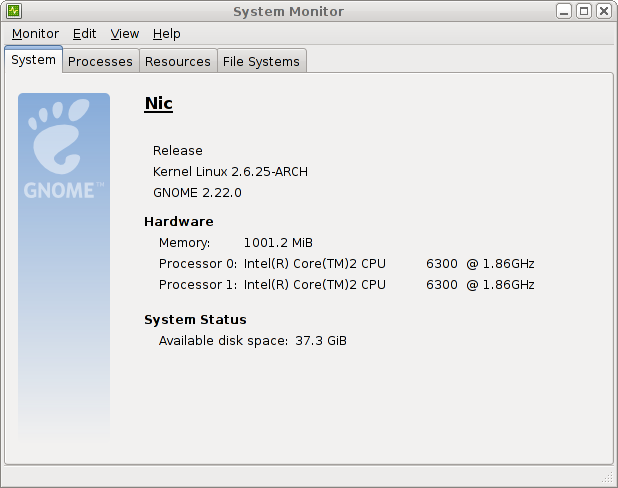Click 'Kernel Linux 2.6.25-ARCH' text

(230, 172)
